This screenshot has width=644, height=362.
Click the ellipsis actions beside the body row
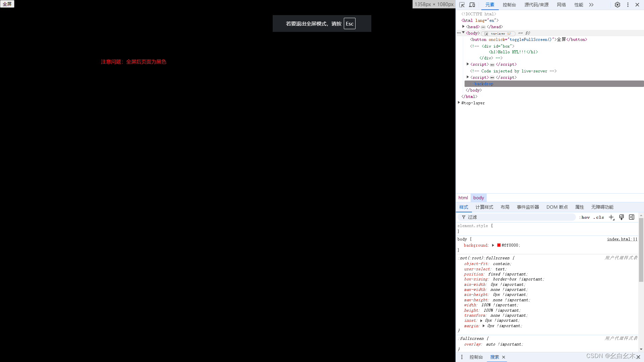point(459,33)
